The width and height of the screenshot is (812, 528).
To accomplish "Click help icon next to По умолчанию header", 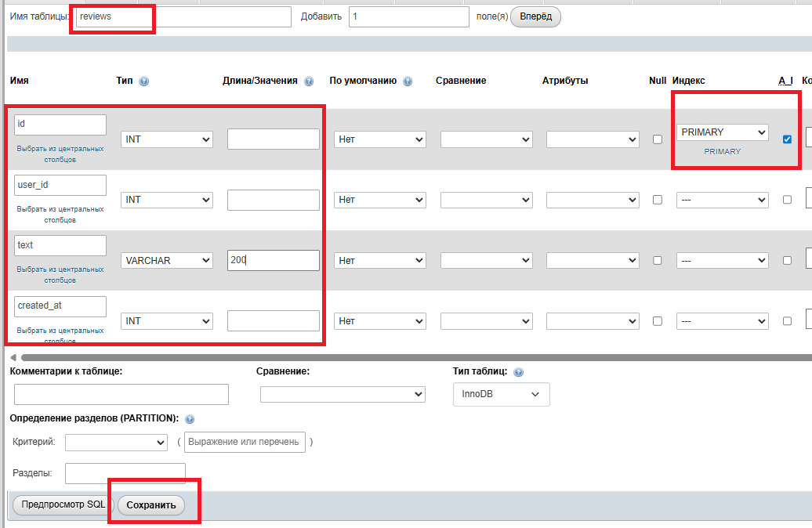I will coord(408,81).
